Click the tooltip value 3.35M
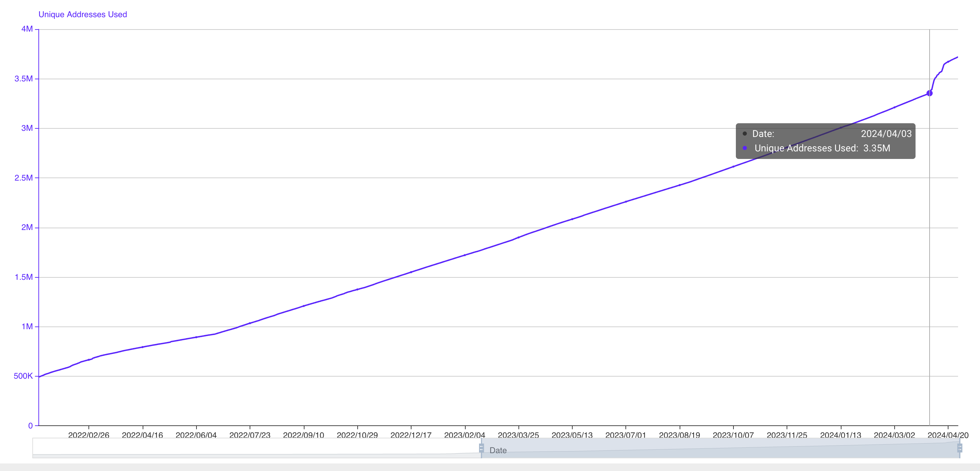Viewport: 980px width, 471px height. (876, 148)
